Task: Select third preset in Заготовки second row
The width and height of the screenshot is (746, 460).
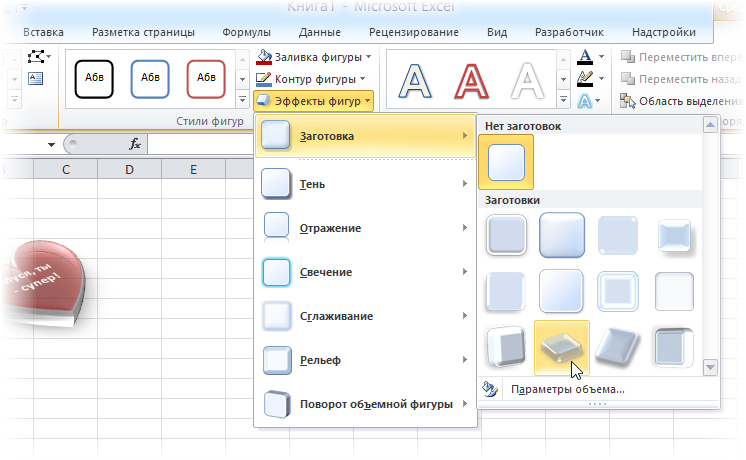Action: click(618, 291)
